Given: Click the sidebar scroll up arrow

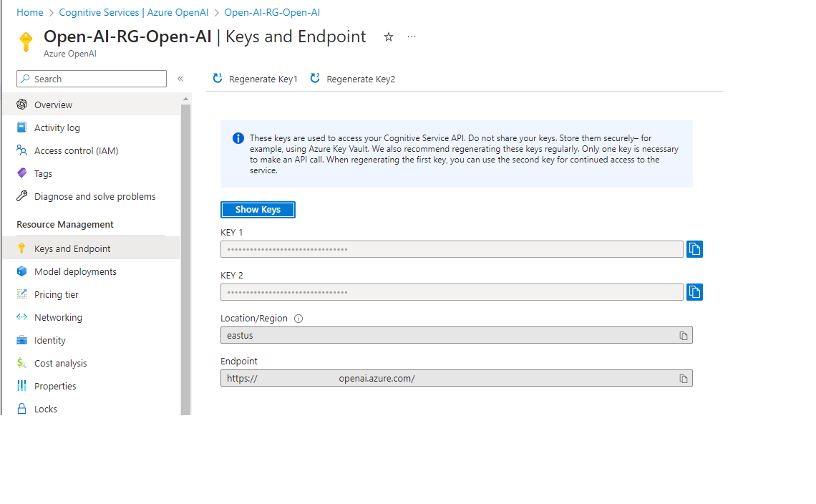Looking at the screenshot, I should (x=186, y=98).
